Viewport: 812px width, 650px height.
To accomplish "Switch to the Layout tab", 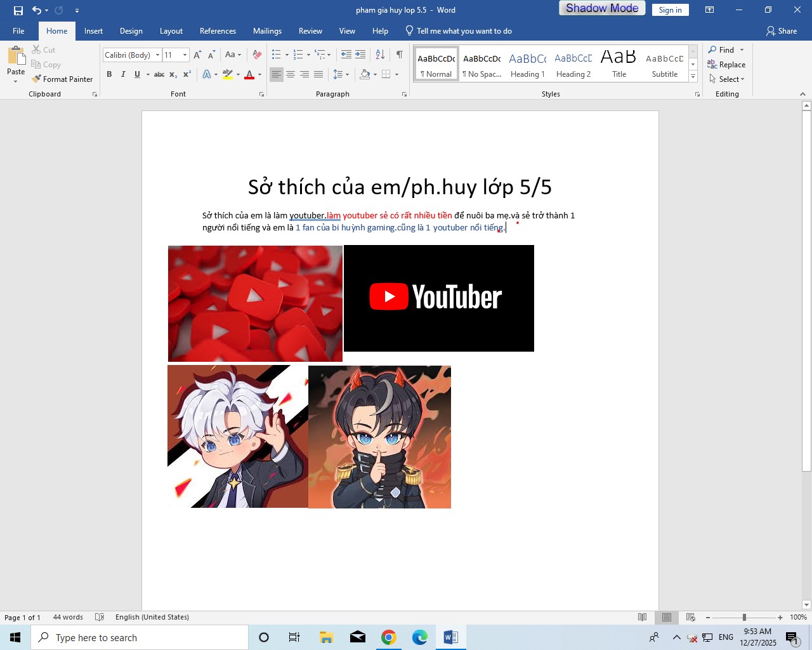I will [x=171, y=31].
